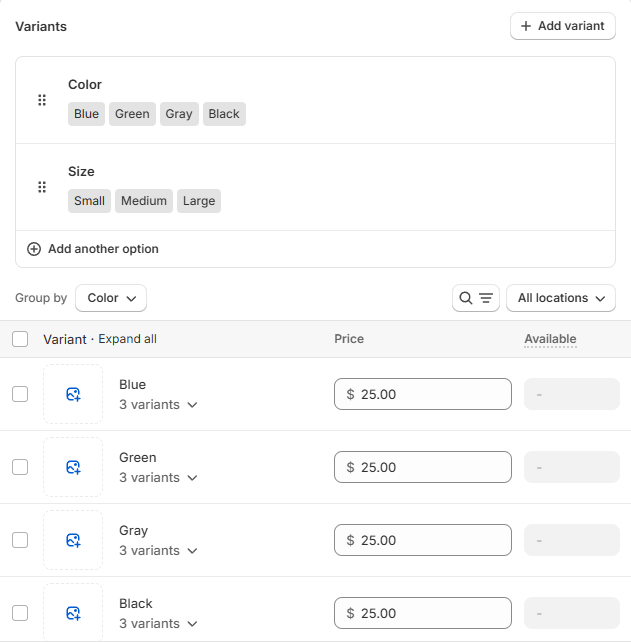The height and width of the screenshot is (642, 631).
Task: Check the Green variant checkbox
Action: [20, 467]
